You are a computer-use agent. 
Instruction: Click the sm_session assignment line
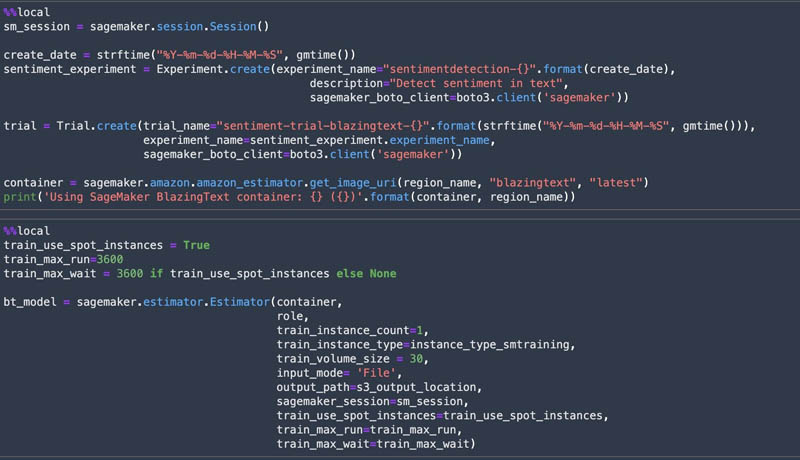[136, 27]
